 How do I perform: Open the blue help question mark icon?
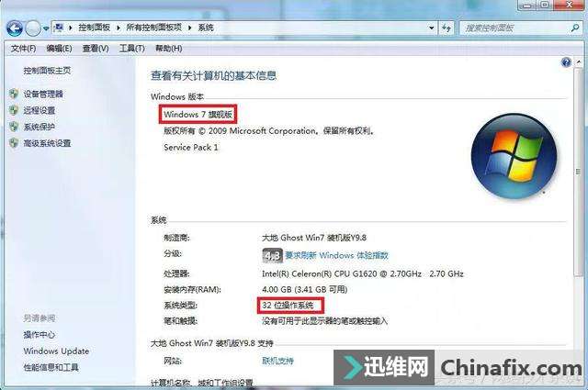566,62
